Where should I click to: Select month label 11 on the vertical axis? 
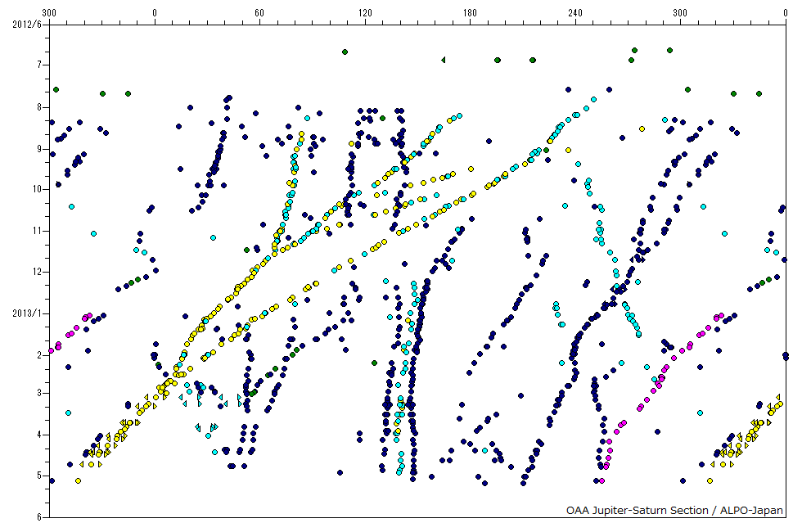(x=37, y=231)
